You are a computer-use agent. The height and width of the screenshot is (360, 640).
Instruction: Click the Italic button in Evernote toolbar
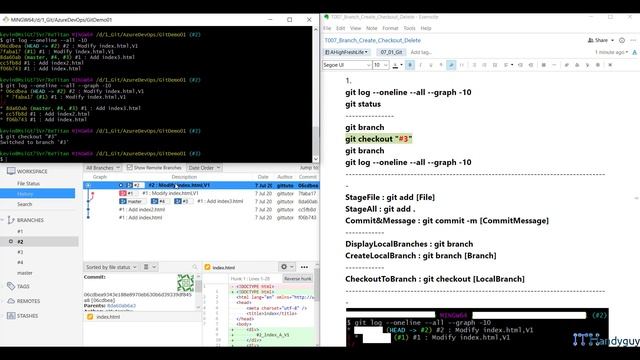pos(420,65)
